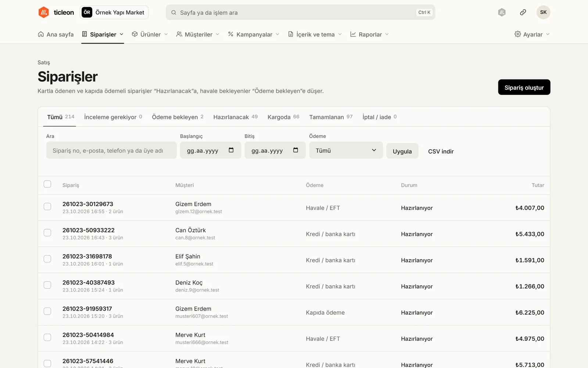Toggle select-all orders checkbox in header
This screenshot has width=588, height=368.
(x=47, y=184)
